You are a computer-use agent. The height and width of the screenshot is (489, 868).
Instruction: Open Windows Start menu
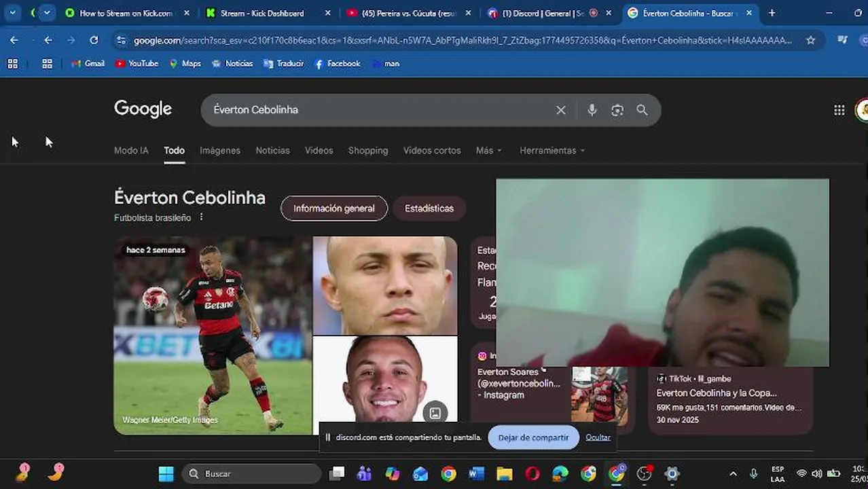coord(166,473)
